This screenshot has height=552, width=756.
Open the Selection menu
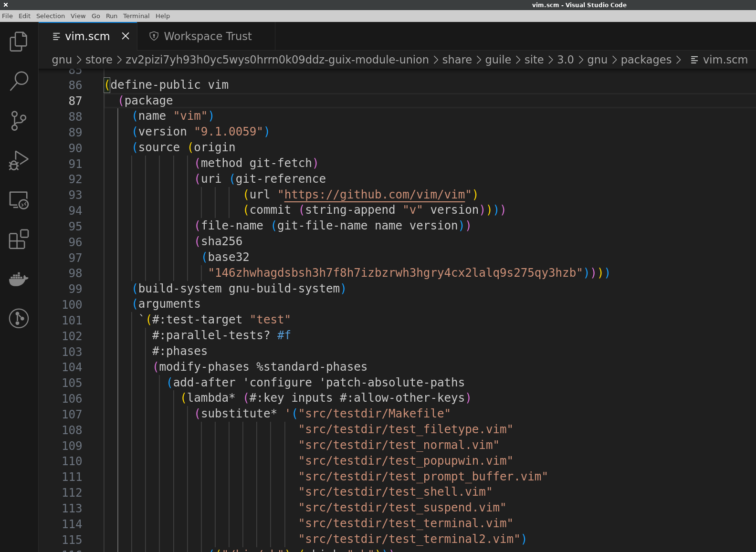51,16
